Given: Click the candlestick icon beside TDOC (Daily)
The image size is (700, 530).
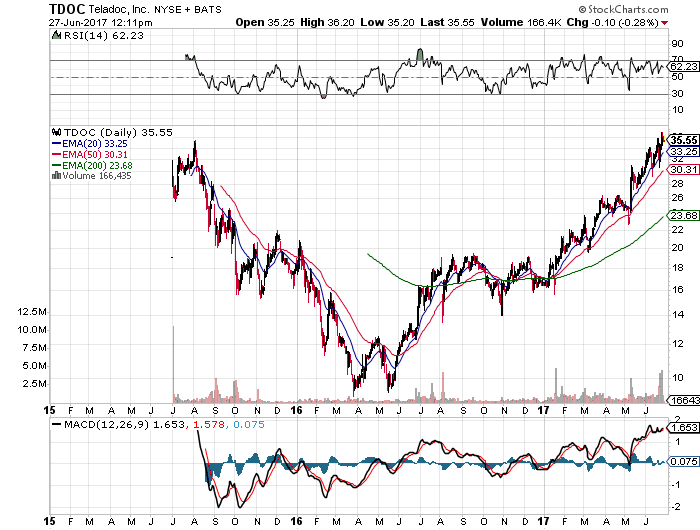Looking at the screenshot, I should pos(57,132).
